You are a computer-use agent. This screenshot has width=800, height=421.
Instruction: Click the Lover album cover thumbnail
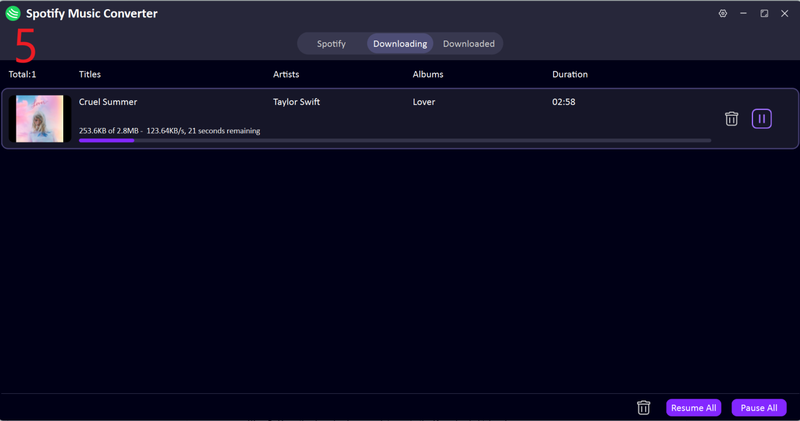coord(40,119)
